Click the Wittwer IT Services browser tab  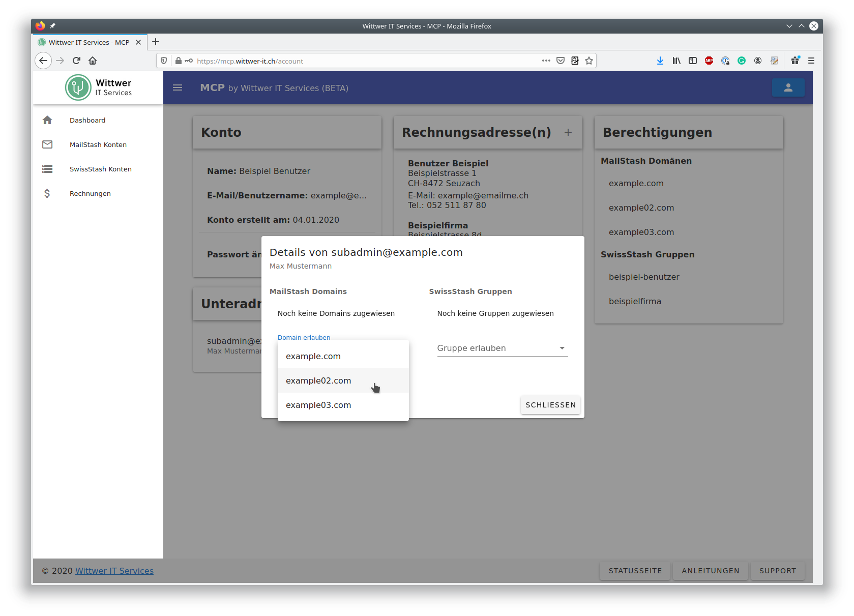coord(90,42)
